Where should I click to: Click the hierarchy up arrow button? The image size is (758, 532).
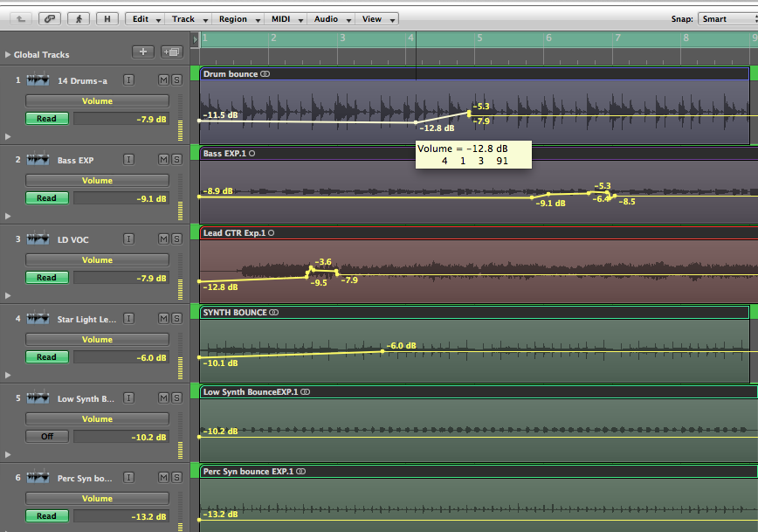(21, 19)
